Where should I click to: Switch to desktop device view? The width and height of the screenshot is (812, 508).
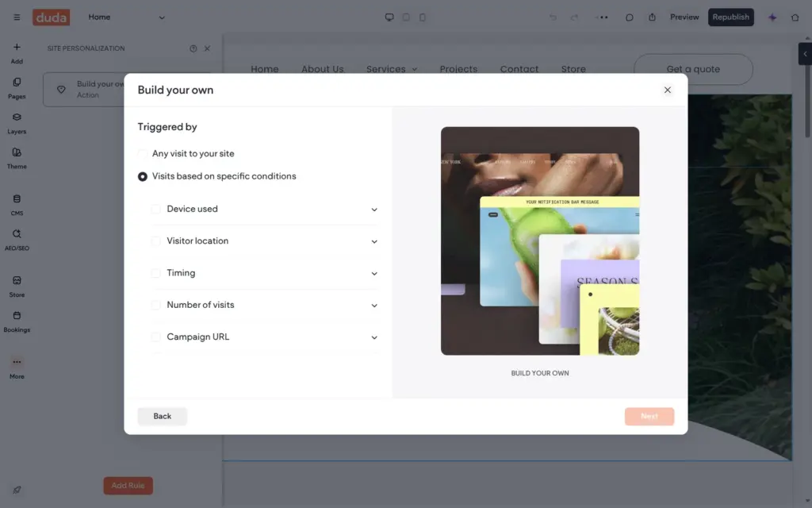tap(389, 17)
